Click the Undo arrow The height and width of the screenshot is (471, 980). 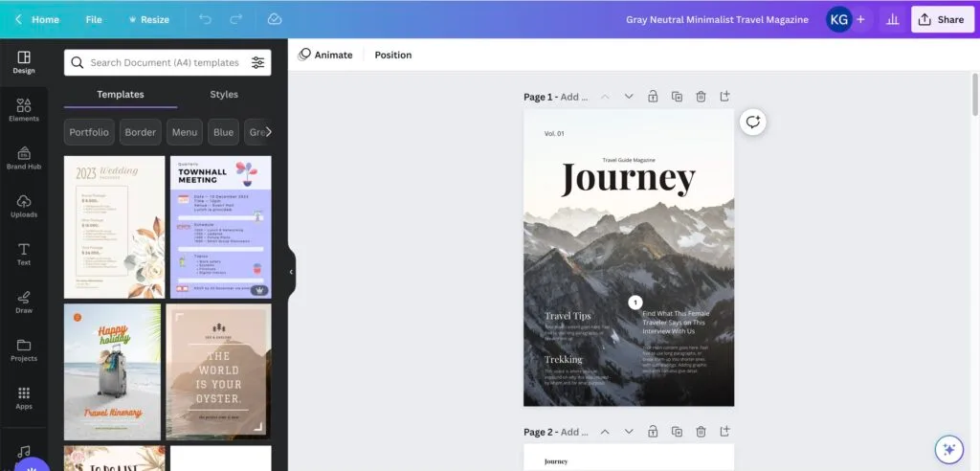(x=205, y=19)
